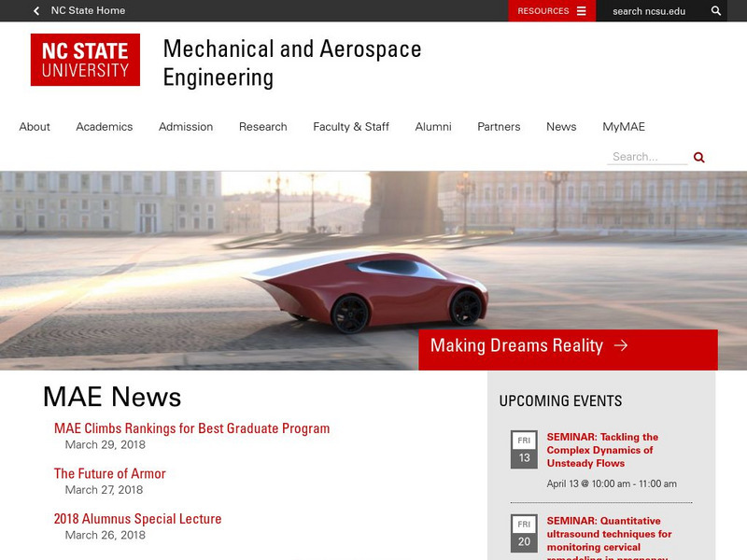This screenshot has height=560, width=747.
Task: Open the 2018 Alumnus Special Lecture article
Action: [x=137, y=518]
